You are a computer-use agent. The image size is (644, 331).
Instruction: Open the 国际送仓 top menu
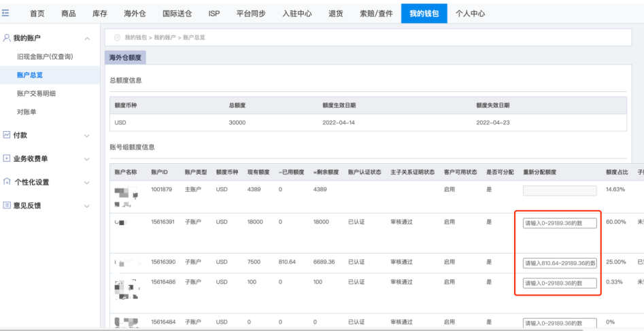tap(177, 14)
